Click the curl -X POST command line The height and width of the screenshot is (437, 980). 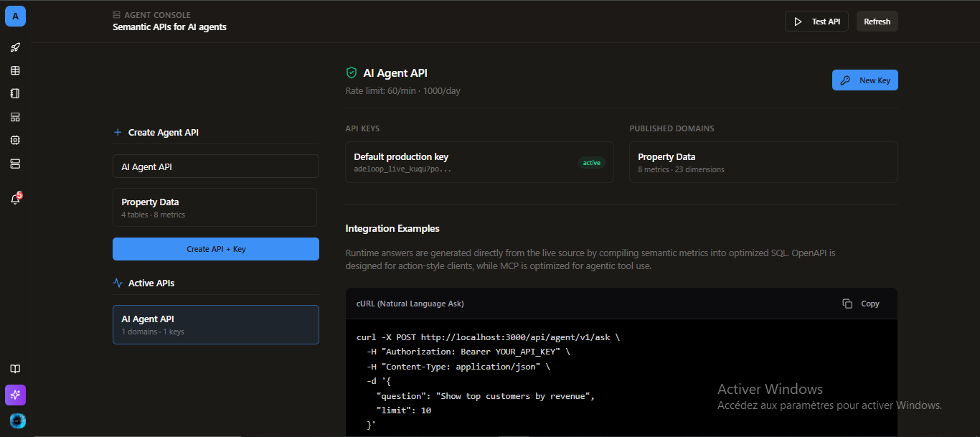(x=488, y=337)
